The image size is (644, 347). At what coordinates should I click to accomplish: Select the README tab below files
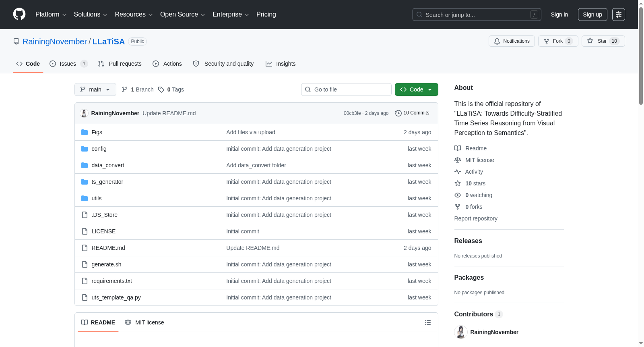tap(98, 322)
